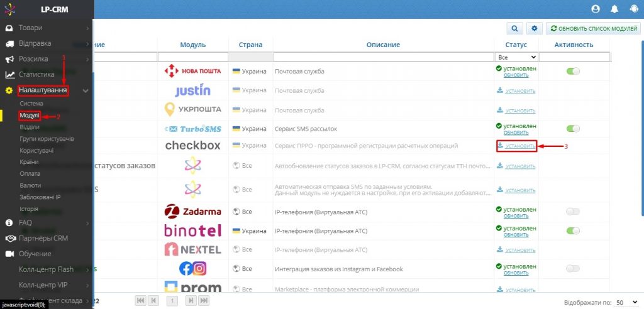Select Користувачі submenu item
The image size is (644, 309).
36,151
